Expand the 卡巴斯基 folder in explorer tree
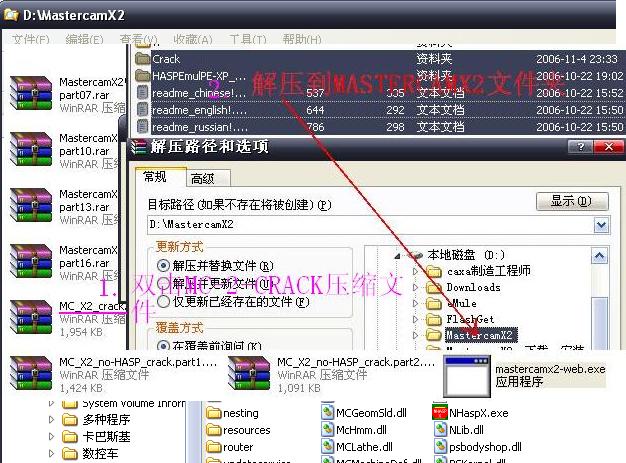Image resolution: width=626 pixels, height=463 pixels. (51, 437)
